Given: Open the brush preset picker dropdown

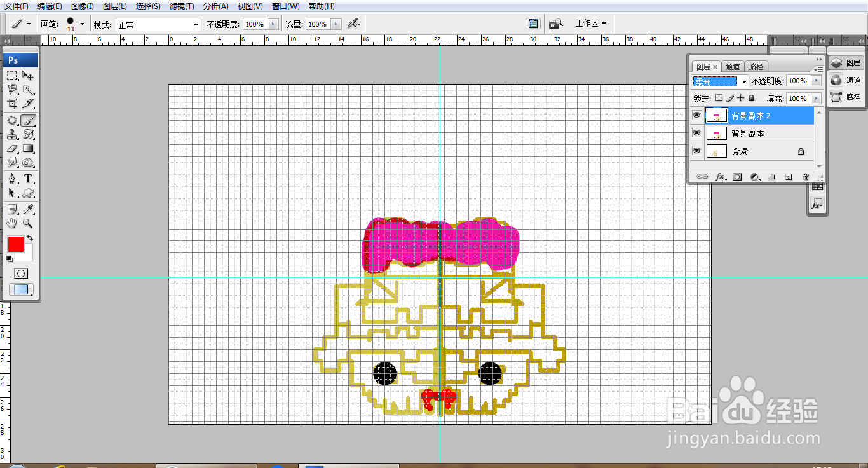Looking at the screenshot, I should point(82,24).
